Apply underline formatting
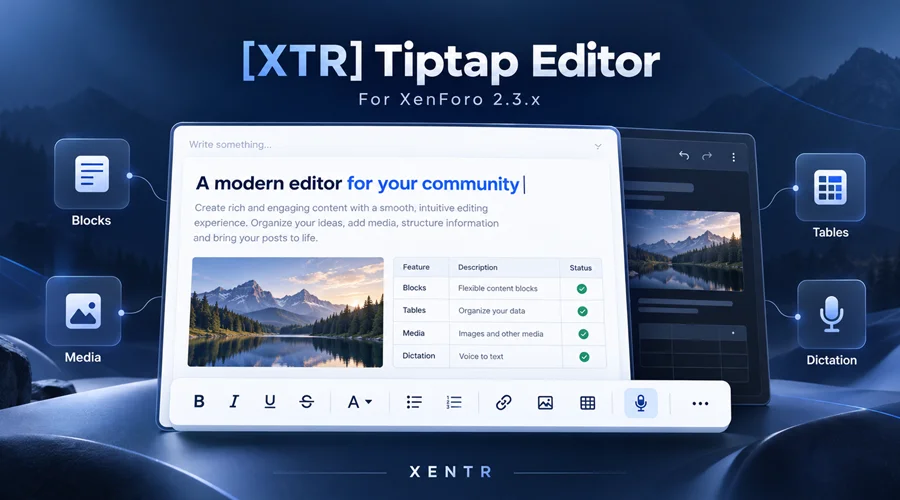Viewport: 900px width, 500px height. coord(270,401)
